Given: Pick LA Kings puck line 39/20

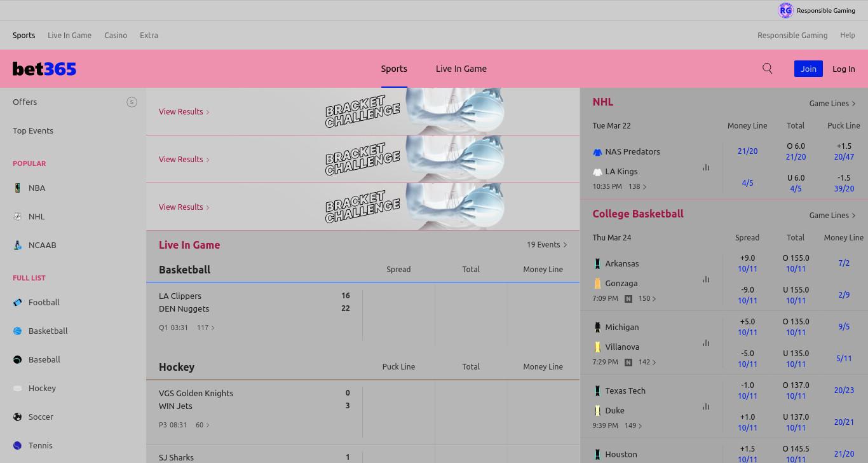Looking at the screenshot, I should [844, 183].
